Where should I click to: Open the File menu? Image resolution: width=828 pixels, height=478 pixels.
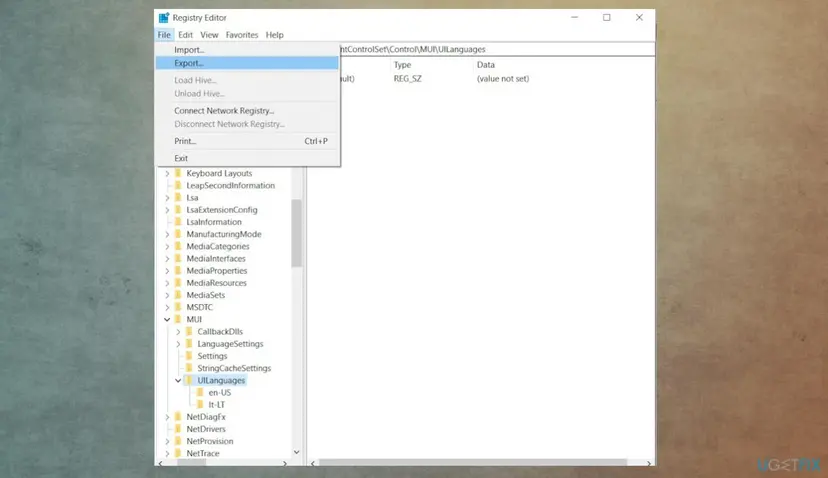pyautogui.click(x=164, y=35)
